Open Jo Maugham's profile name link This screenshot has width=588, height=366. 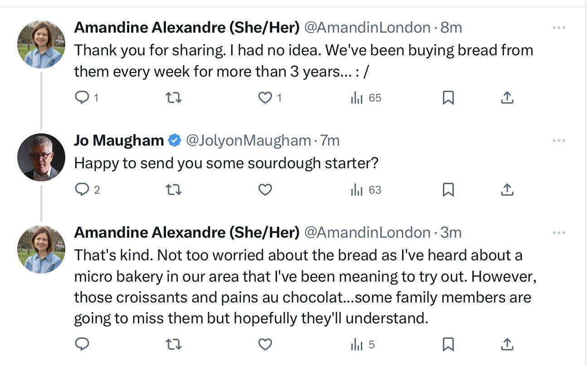[119, 141]
